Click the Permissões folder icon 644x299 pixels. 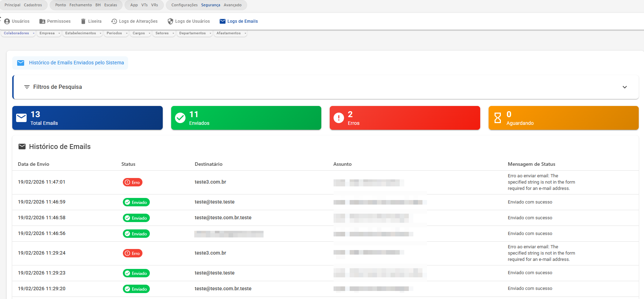[x=42, y=21]
